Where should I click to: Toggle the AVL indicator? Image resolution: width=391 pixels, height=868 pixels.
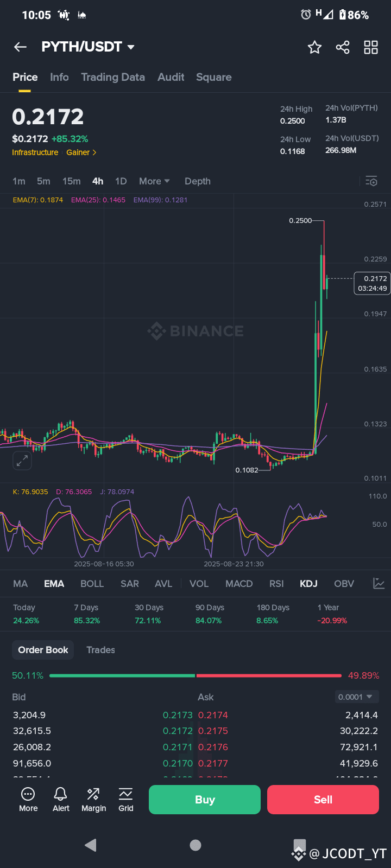163,584
